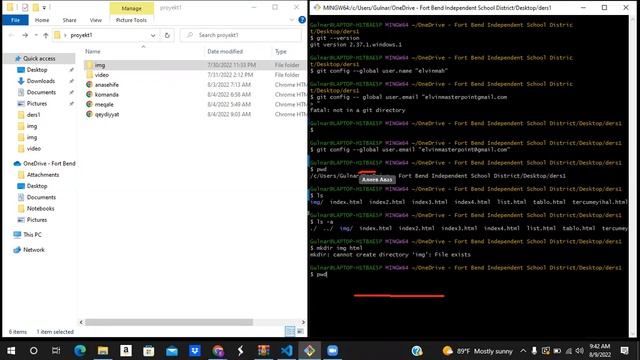The height and width of the screenshot is (360, 640).
Task: Select the video folder in file list
Action: pos(195,75)
